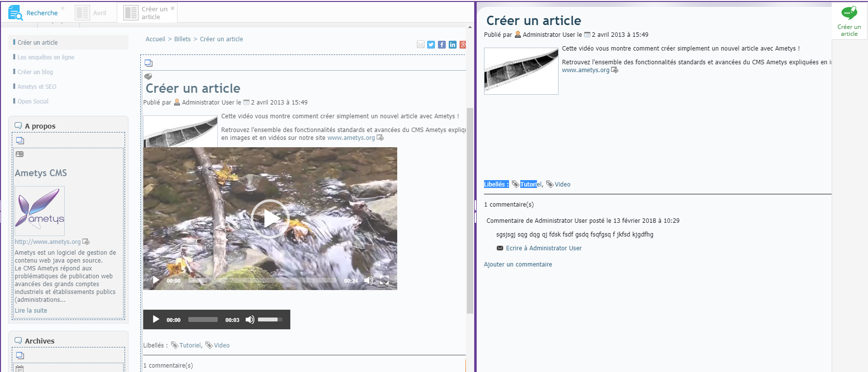Open the Video tag in the editor view
Screen dimensions: 868x372
(x=222, y=345)
